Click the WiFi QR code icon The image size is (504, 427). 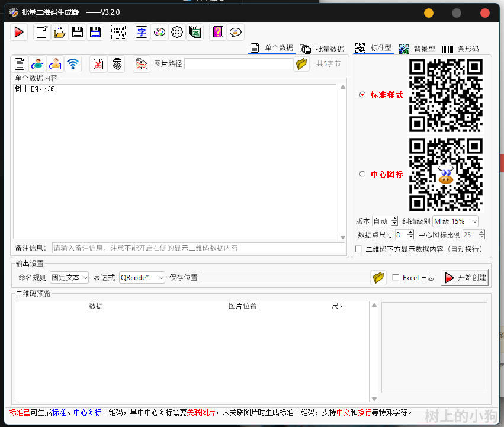(73, 64)
